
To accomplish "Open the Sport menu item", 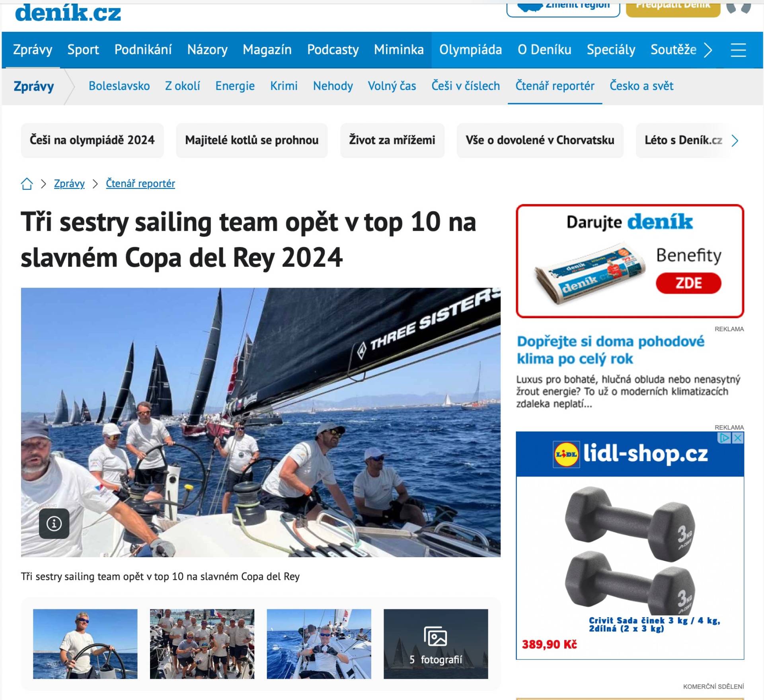I will (83, 50).
